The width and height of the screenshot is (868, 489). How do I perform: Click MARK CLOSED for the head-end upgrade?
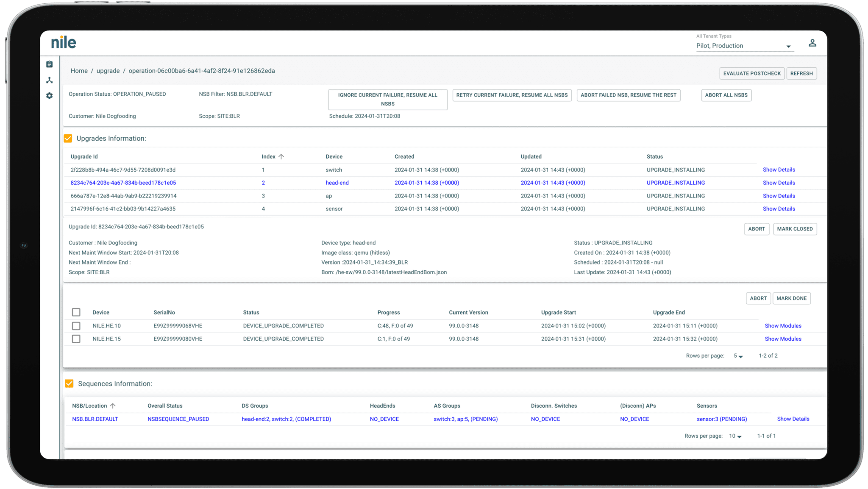coord(795,229)
